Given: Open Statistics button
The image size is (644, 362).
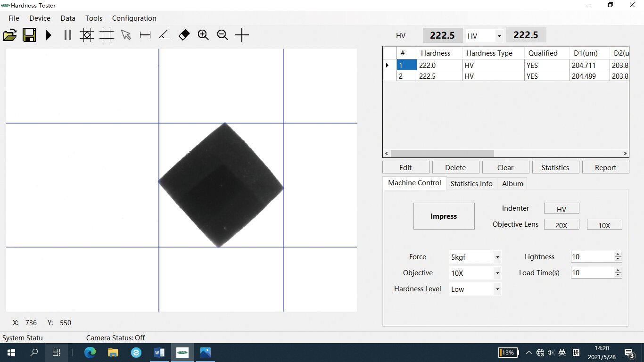Looking at the screenshot, I should click(x=556, y=167).
